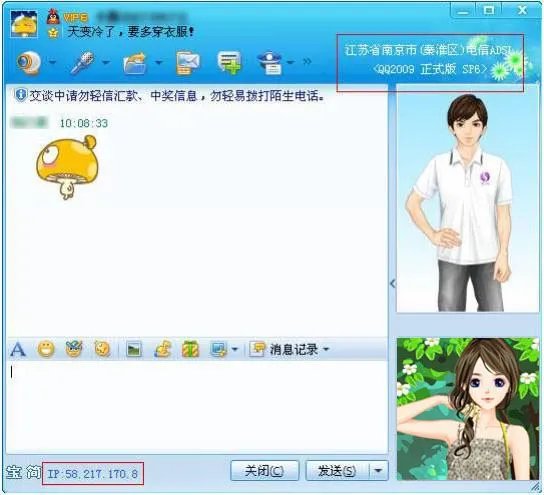Click the location text 江苏省南京市(秦淮区)电信ADSL
The image size is (544, 495).
[x=428, y=50]
